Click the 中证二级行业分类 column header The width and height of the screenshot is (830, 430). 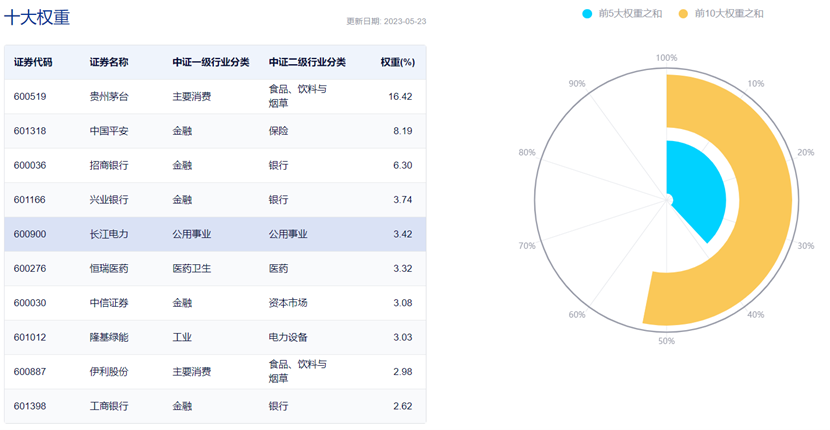[307, 62]
